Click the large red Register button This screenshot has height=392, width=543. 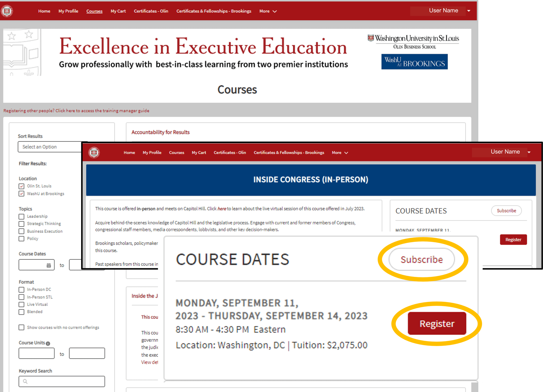(437, 324)
